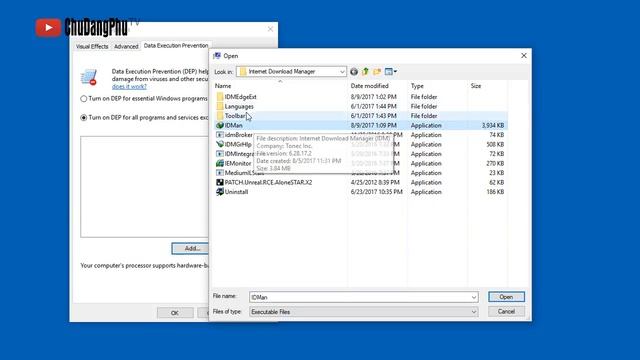Open the Data Execution Prevention tab
The image size is (640, 360).
click(x=176, y=46)
